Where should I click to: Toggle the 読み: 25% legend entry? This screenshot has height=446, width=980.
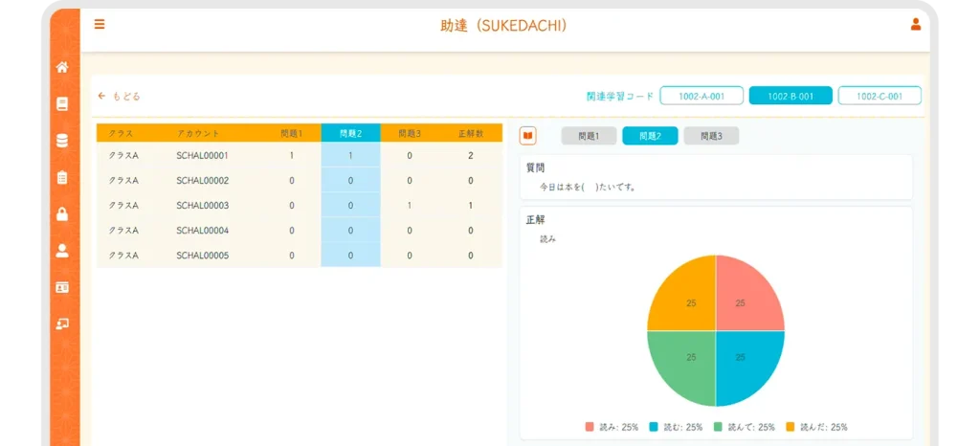click(x=612, y=427)
